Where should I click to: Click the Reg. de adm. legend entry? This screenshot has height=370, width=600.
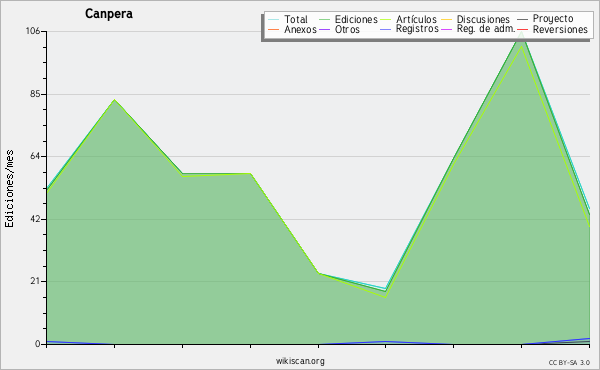(x=478, y=29)
